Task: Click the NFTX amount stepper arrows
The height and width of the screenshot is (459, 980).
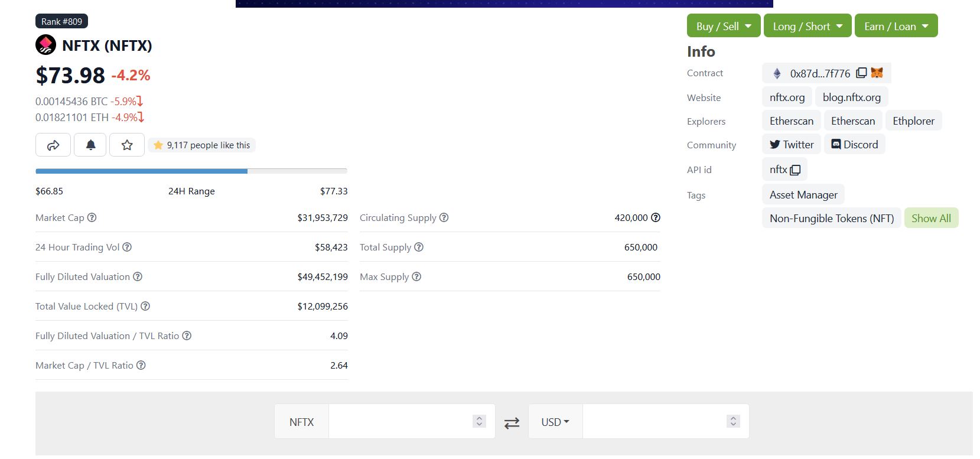Action: point(480,421)
